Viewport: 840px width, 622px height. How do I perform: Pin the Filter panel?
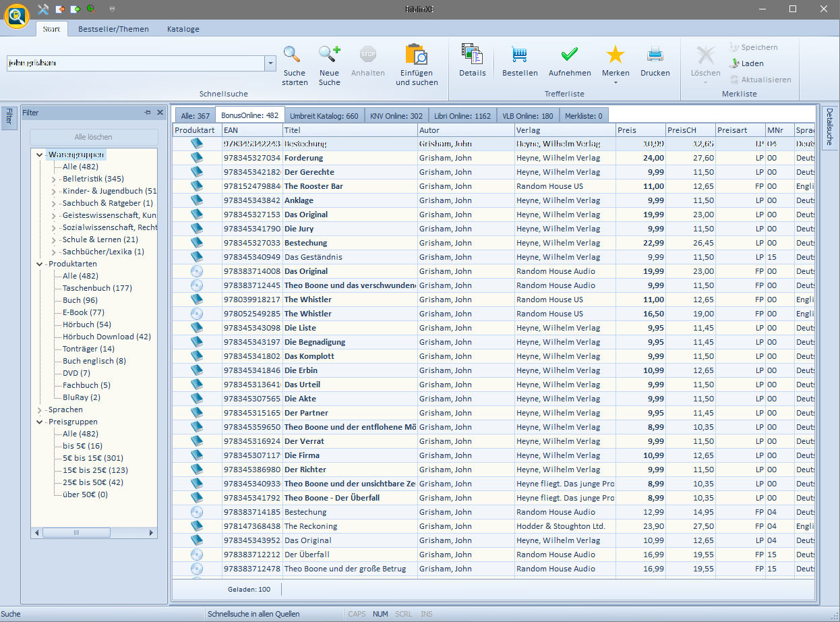[x=148, y=113]
